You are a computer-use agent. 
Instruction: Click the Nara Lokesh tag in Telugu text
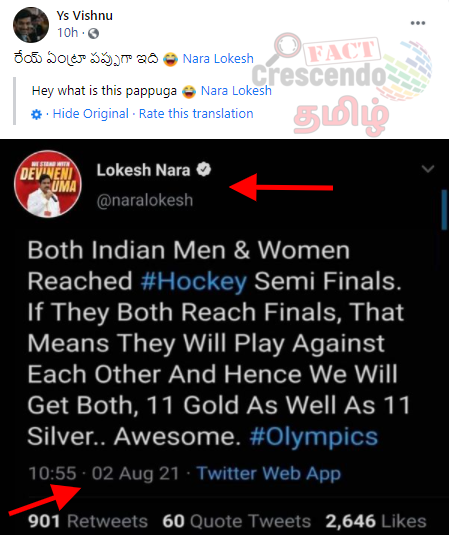[x=218, y=59]
